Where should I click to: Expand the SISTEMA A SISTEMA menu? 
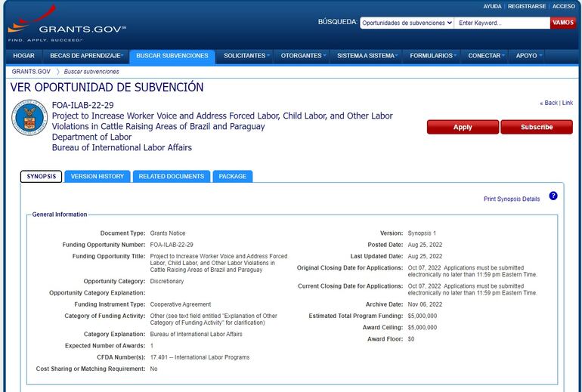[367, 56]
